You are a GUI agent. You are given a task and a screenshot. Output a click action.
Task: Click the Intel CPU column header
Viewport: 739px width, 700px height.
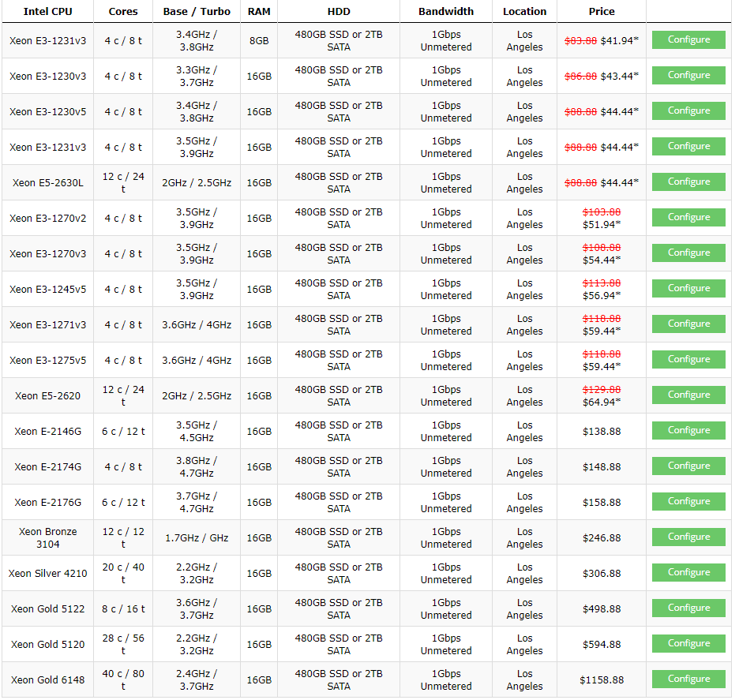47,11
